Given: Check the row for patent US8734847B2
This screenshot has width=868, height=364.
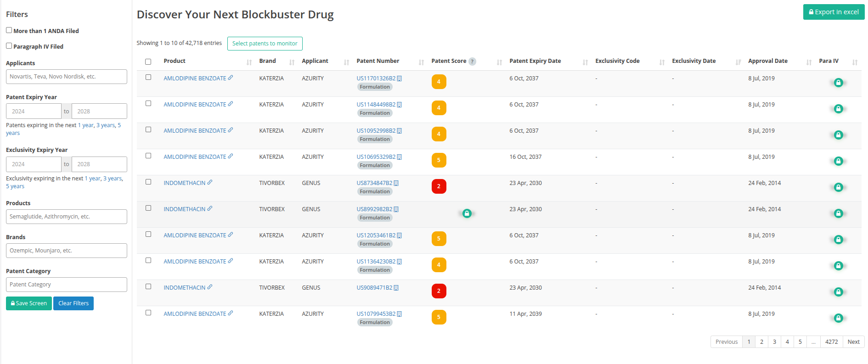Looking at the screenshot, I should [x=148, y=182].
